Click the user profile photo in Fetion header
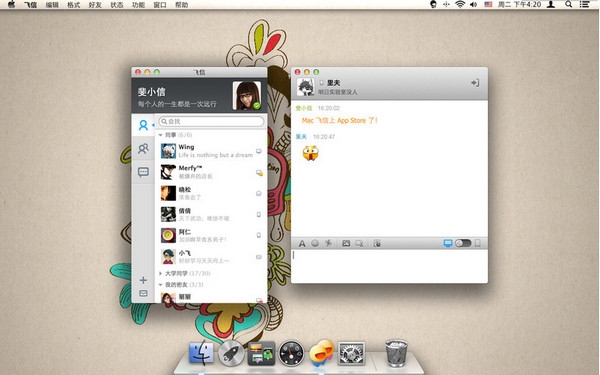 (247, 96)
